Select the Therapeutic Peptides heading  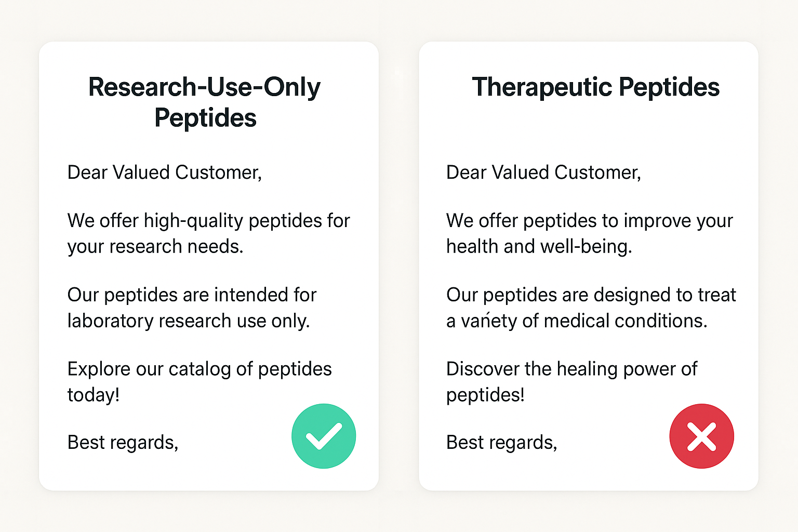[595, 87]
